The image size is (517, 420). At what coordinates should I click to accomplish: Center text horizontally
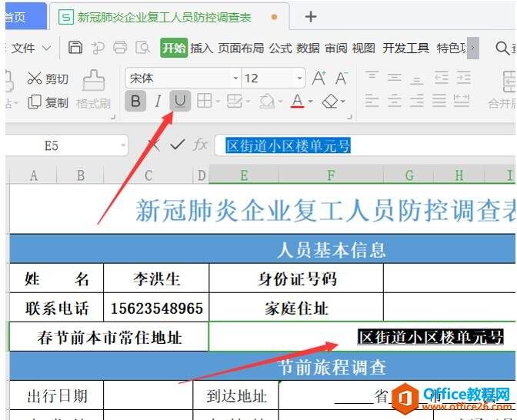click(x=395, y=101)
